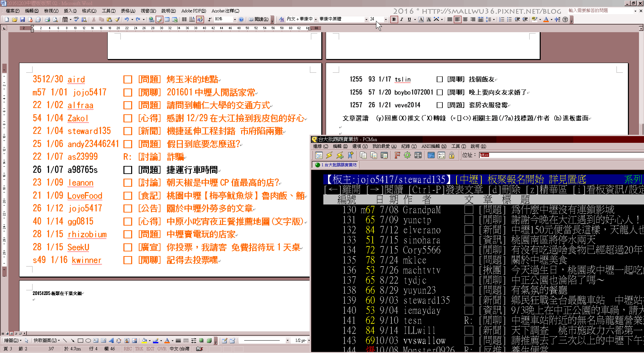
Task: Click the Insert Table icon
Action: tap(167, 19)
